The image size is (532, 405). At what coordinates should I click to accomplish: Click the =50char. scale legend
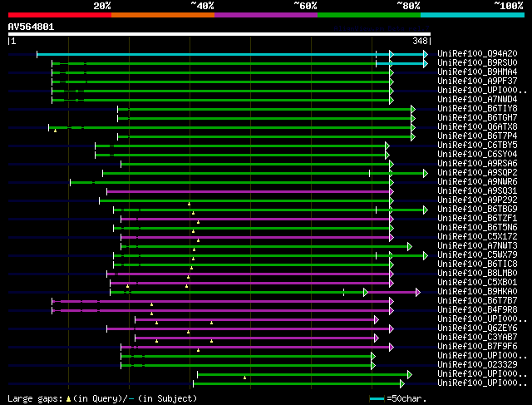coord(397,398)
